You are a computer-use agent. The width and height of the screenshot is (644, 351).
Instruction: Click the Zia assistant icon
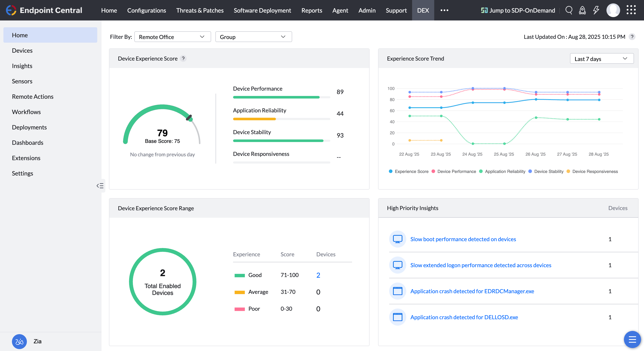19,341
